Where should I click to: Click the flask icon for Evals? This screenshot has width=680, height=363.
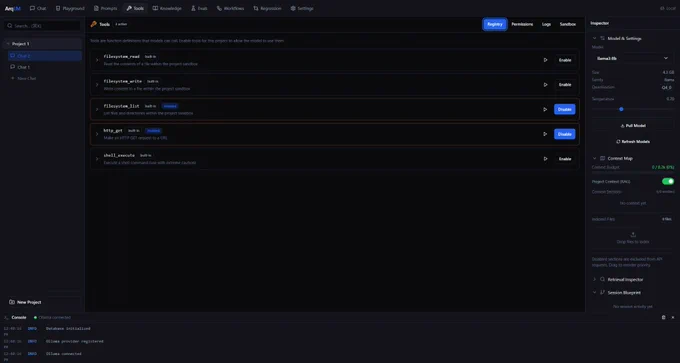click(x=193, y=8)
